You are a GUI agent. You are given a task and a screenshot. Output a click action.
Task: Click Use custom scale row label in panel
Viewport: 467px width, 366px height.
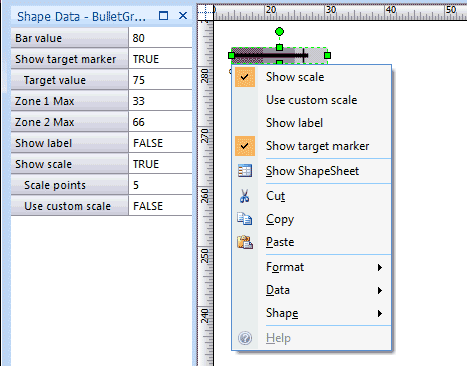click(x=70, y=206)
